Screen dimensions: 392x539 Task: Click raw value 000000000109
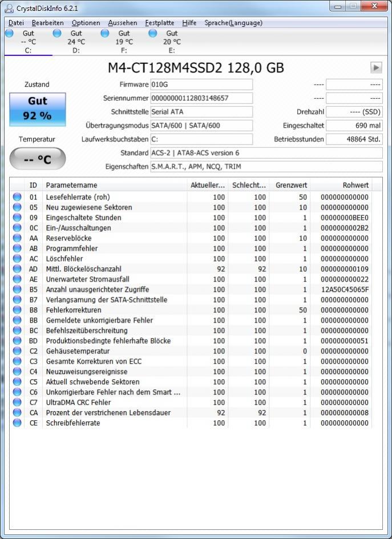tap(345, 269)
